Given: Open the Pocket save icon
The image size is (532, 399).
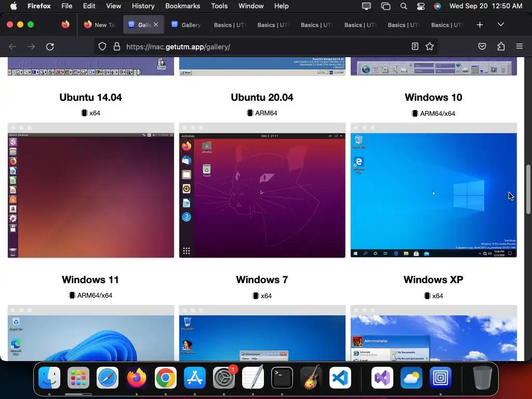Looking at the screenshot, I should [x=482, y=46].
